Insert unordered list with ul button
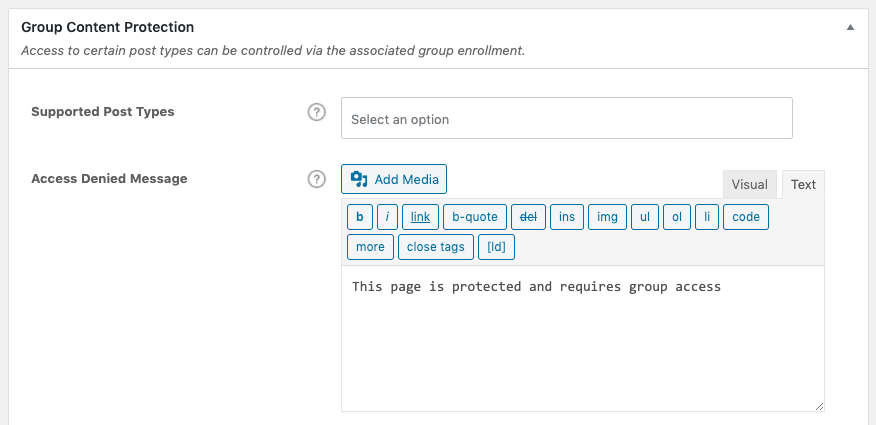Viewport: 876px width, 425px height. 645,217
